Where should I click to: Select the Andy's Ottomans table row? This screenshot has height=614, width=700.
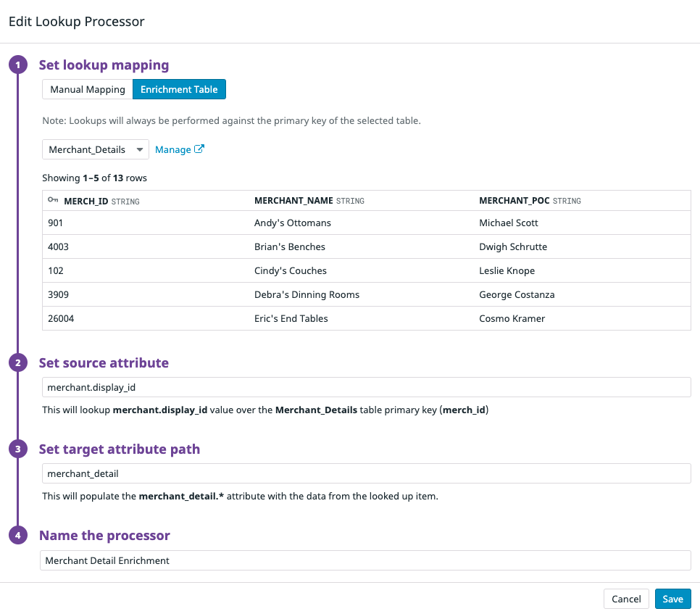click(292, 223)
